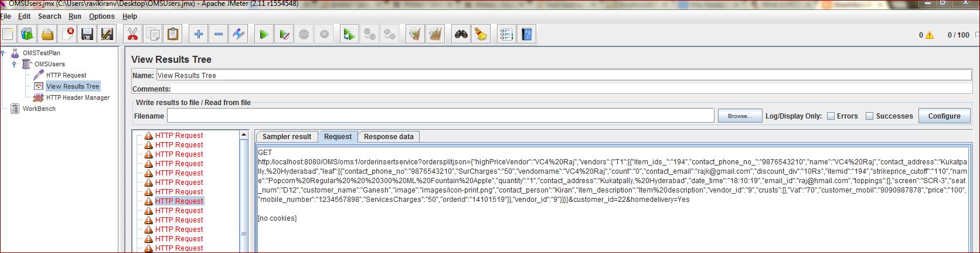Start test without pauses icon
This screenshot has width=980, height=253.
pyautogui.click(x=284, y=35)
